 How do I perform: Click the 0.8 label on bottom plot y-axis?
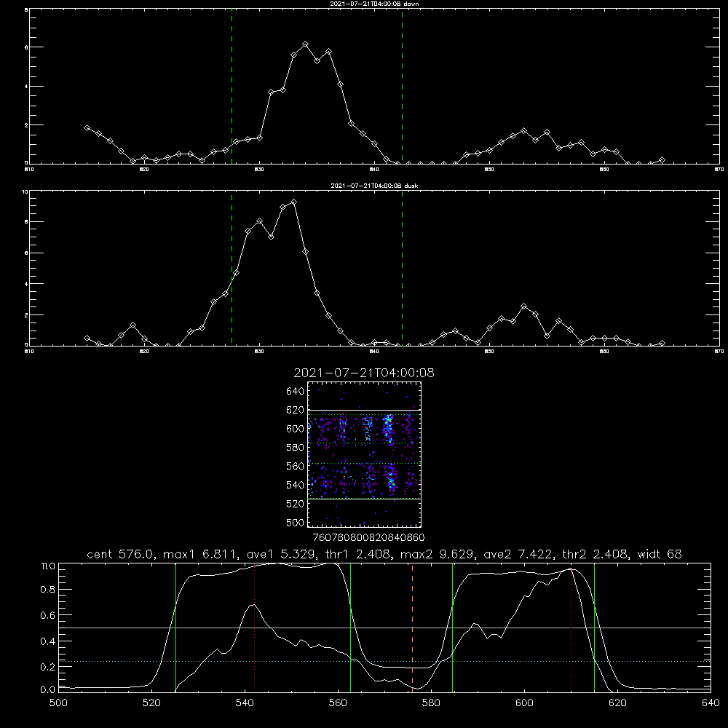click(48, 590)
